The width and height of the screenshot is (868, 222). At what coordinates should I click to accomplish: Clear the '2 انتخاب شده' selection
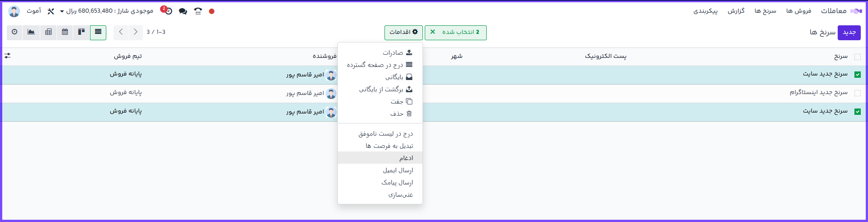433,32
